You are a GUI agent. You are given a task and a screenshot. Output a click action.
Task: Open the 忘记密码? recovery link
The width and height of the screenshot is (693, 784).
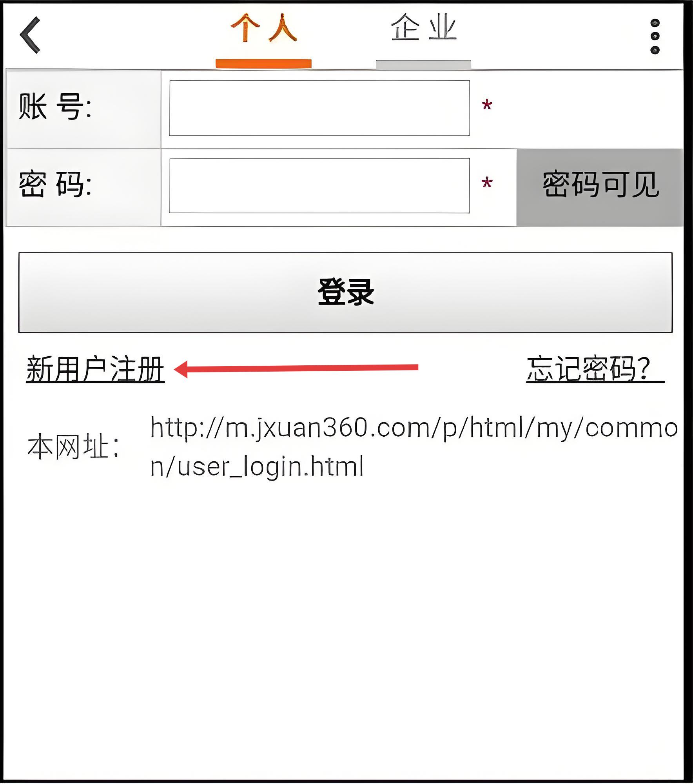[595, 369]
